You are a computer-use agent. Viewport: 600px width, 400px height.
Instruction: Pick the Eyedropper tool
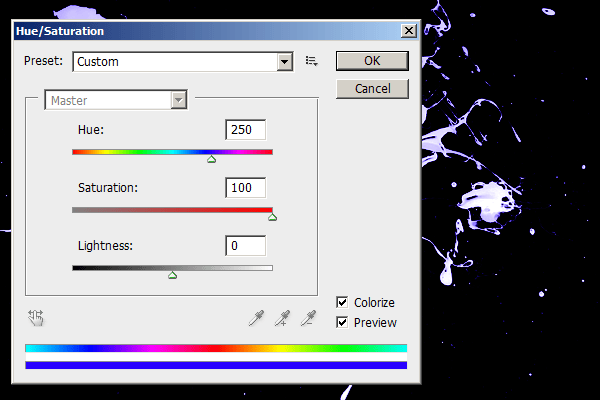tap(256, 318)
